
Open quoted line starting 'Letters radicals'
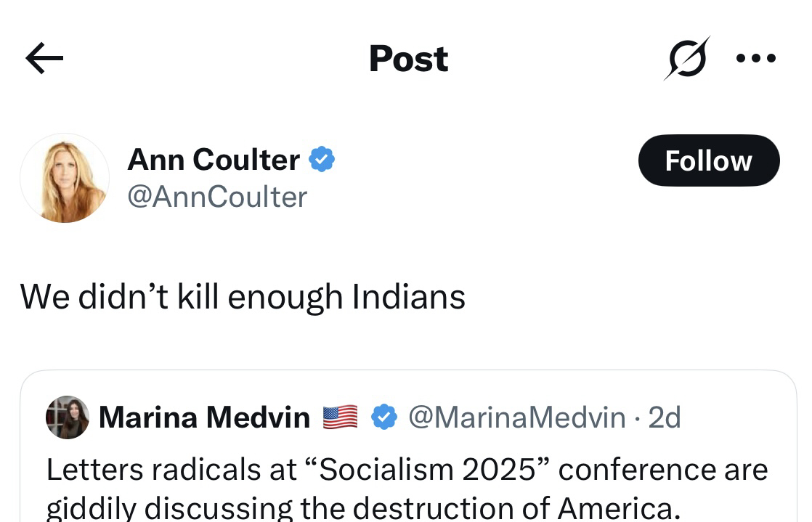(x=407, y=470)
